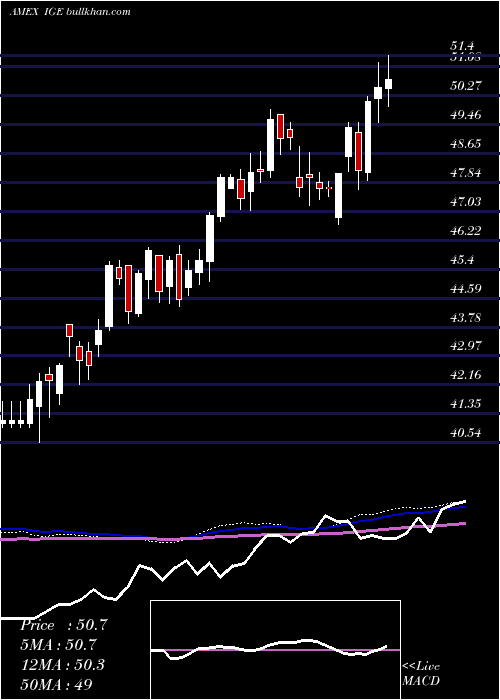The height and width of the screenshot is (700, 500).
Task: Select the 45.4 price axis label
Action: [462, 260]
